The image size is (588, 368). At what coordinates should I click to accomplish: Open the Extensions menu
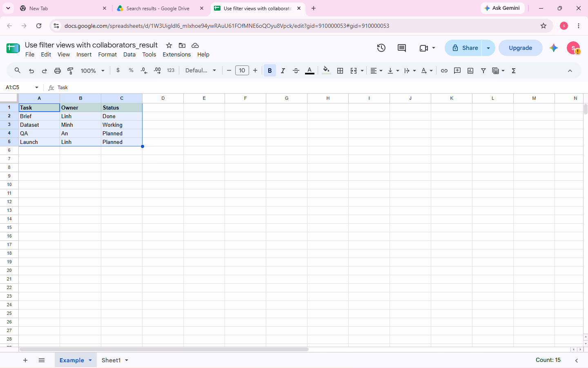click(176, 54)
